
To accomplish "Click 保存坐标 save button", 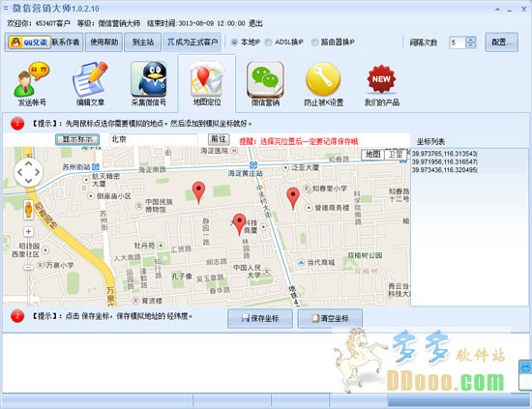I will 260,318.
